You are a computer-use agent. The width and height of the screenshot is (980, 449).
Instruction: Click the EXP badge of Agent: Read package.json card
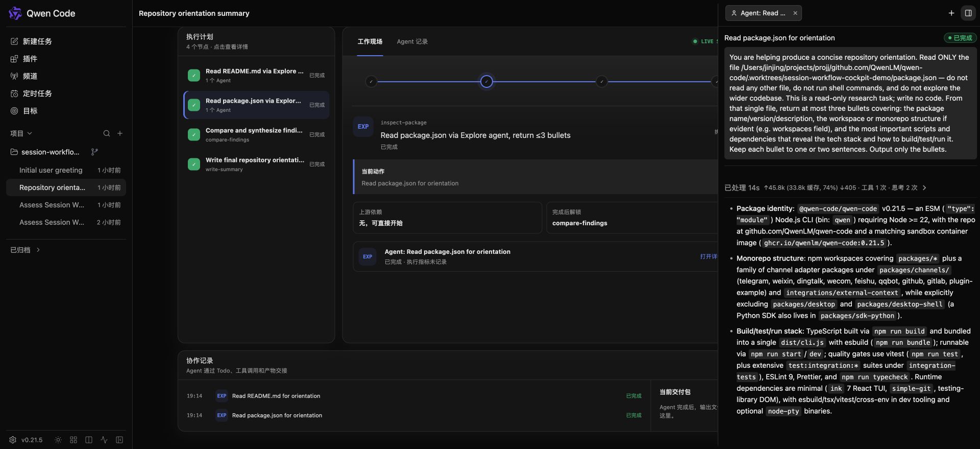367,257
